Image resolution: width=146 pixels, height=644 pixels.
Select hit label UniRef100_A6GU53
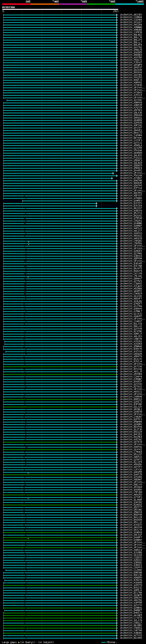click(131, 495)
